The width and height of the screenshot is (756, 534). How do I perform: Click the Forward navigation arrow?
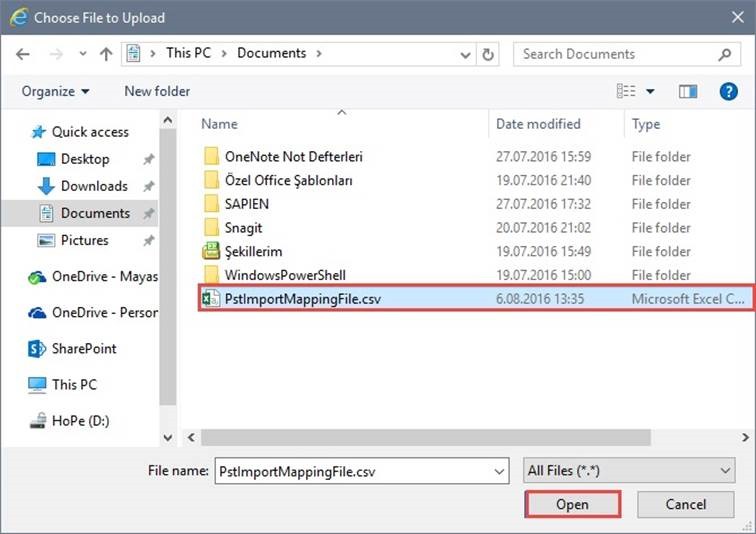click(56, 54)
